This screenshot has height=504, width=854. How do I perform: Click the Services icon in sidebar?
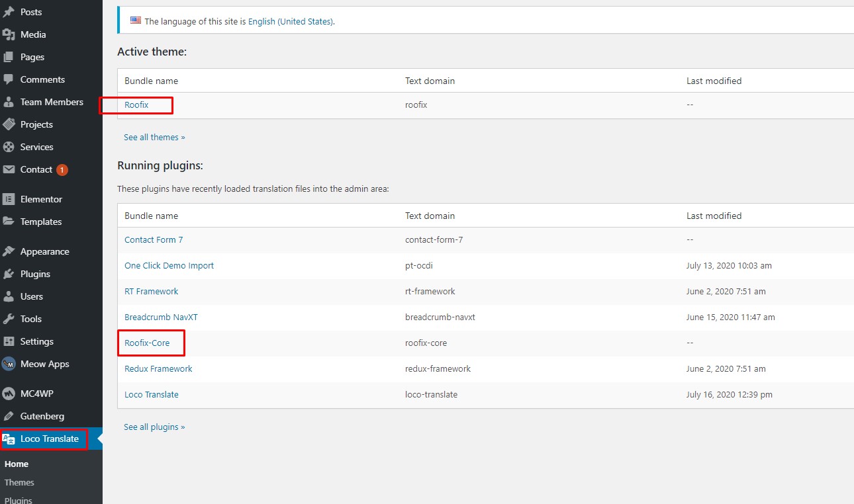[9, 147]
